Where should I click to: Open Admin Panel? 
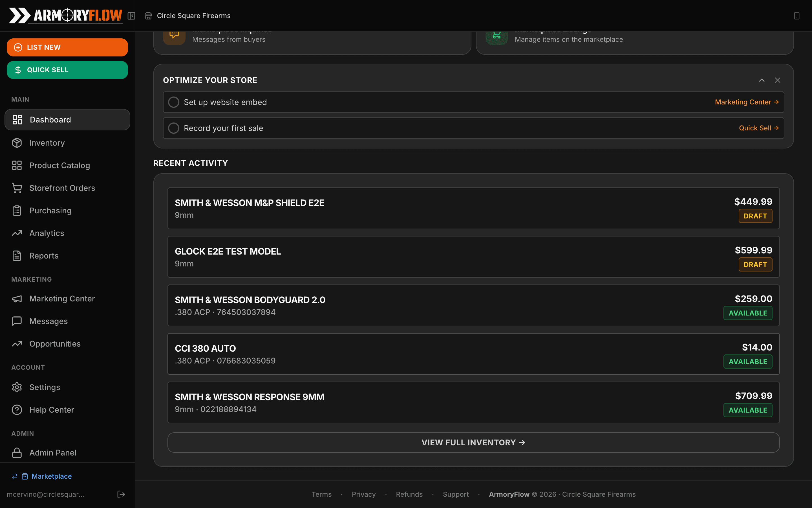[67, 453]
